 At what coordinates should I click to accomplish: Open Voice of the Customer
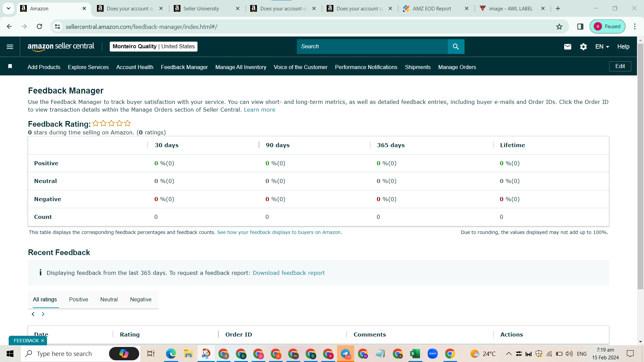coord(301,67)
